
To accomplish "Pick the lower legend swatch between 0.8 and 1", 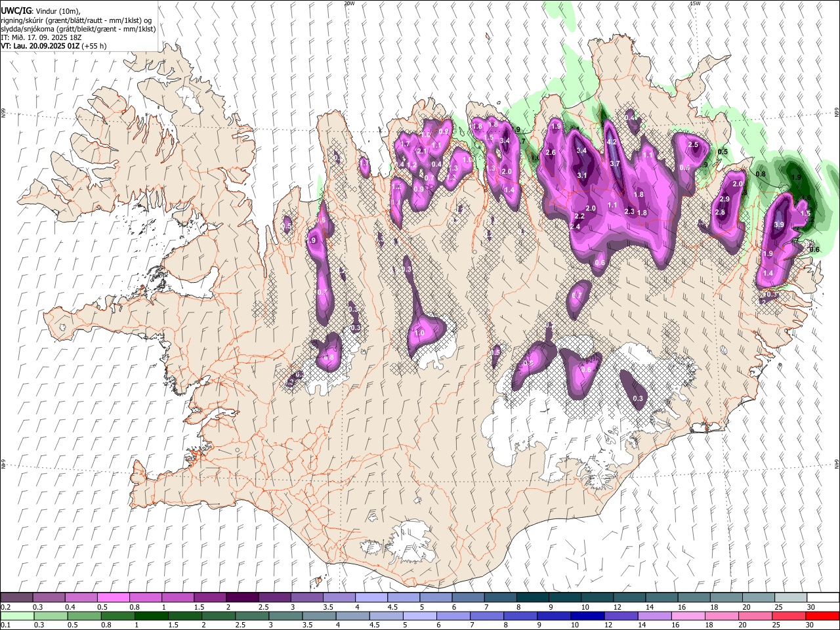I will click(117, 616).
